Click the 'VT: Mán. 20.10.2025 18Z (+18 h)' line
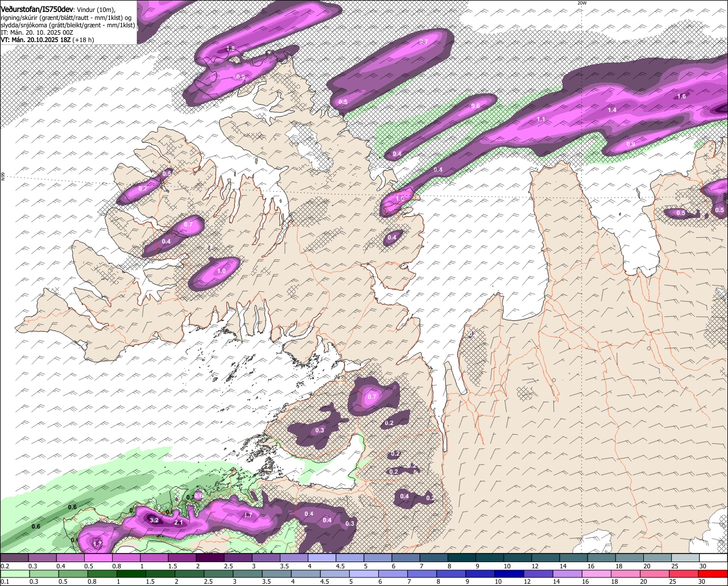728x586 pixels. (x=47, y=40)
